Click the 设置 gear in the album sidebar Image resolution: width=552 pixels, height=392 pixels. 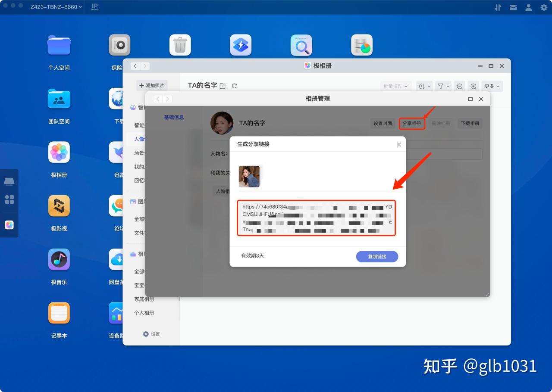[151, 334]
